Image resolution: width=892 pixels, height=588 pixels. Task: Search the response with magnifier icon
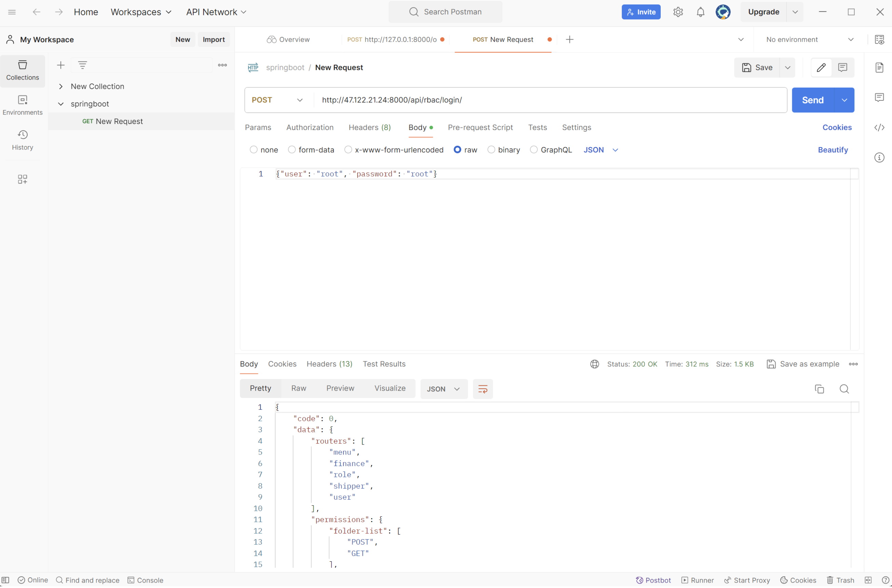click(844, 389)
